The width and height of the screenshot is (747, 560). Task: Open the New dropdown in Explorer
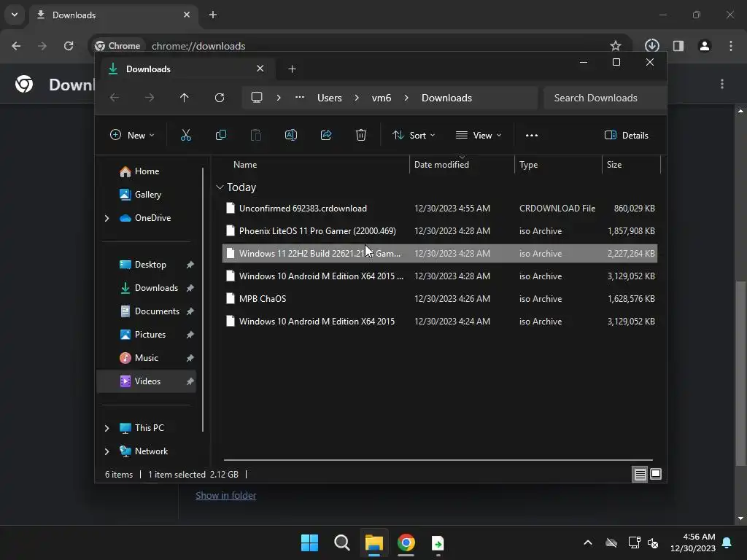(x=132, y=135)
